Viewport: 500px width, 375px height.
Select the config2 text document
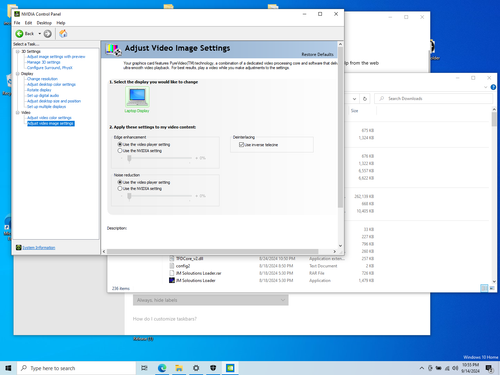pos(183,266)
